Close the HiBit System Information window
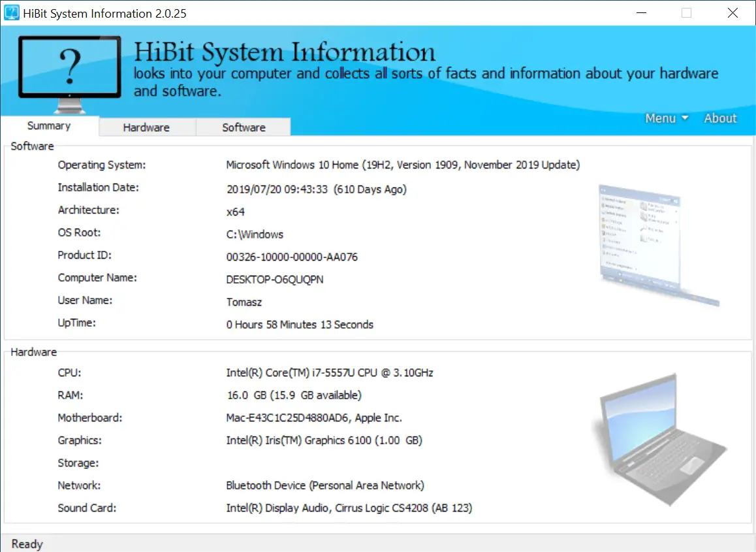The height and width of the screenshot is (552, 756). (732, 13)
